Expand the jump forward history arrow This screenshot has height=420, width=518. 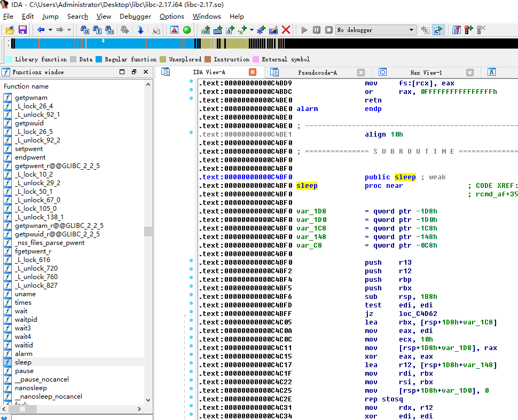tap(69, 30)
